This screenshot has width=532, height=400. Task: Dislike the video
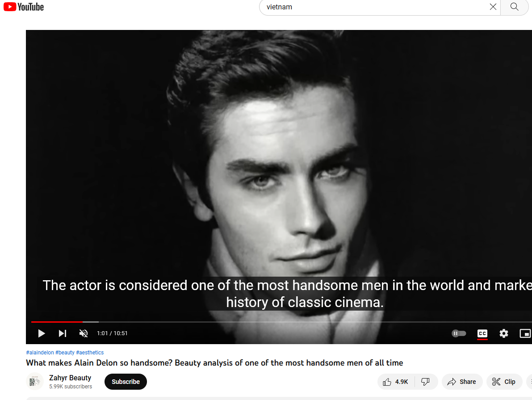pyautogui.click(x=425, y=382)
